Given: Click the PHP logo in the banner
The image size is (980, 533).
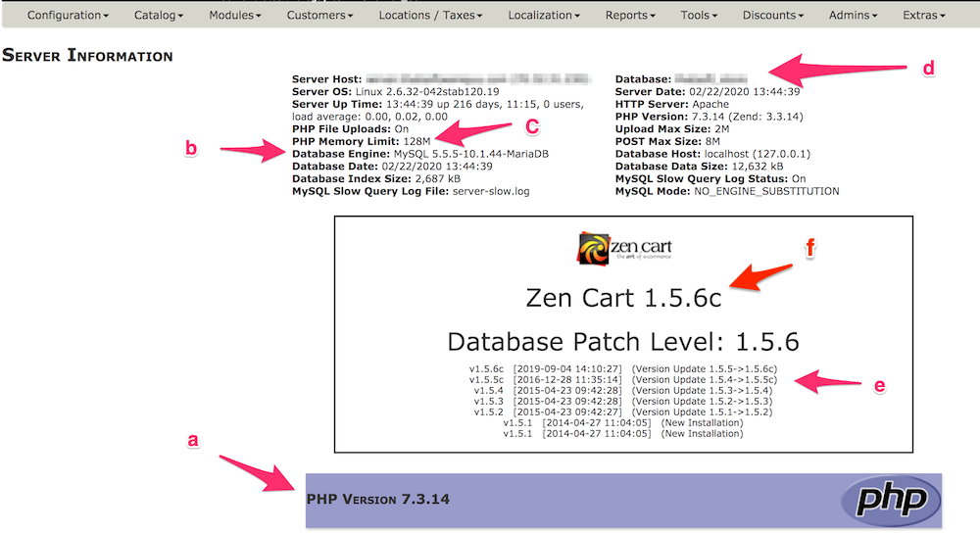Looking at the screenshot, I should [x=891, y=501].
